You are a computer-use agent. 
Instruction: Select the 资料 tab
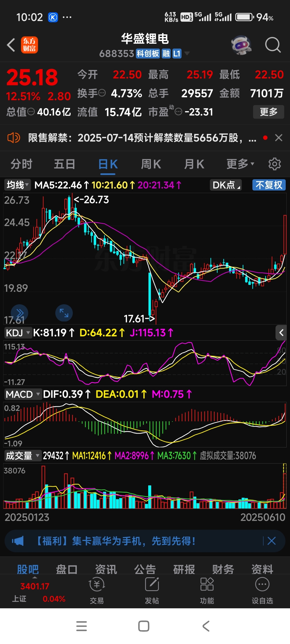(262, 569)
